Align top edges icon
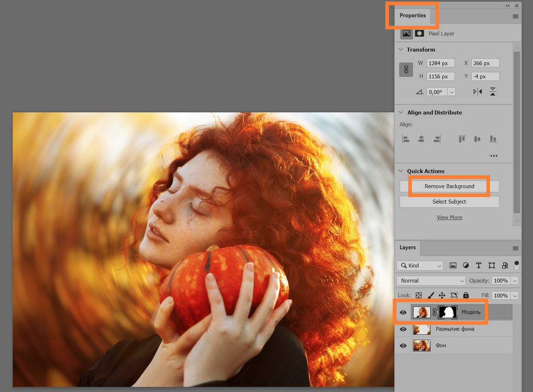 (x=462, y=139)
